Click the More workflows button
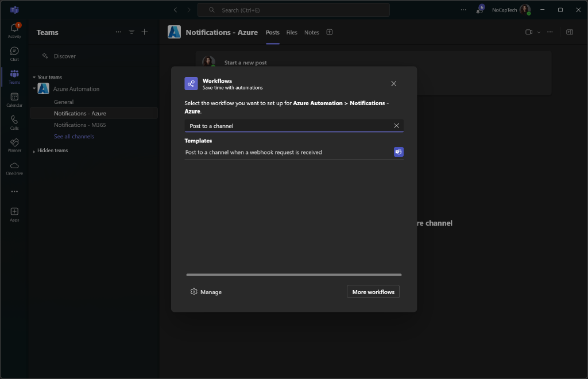The image size is (588, 379). pyautogui.click(x=373, y=292)
